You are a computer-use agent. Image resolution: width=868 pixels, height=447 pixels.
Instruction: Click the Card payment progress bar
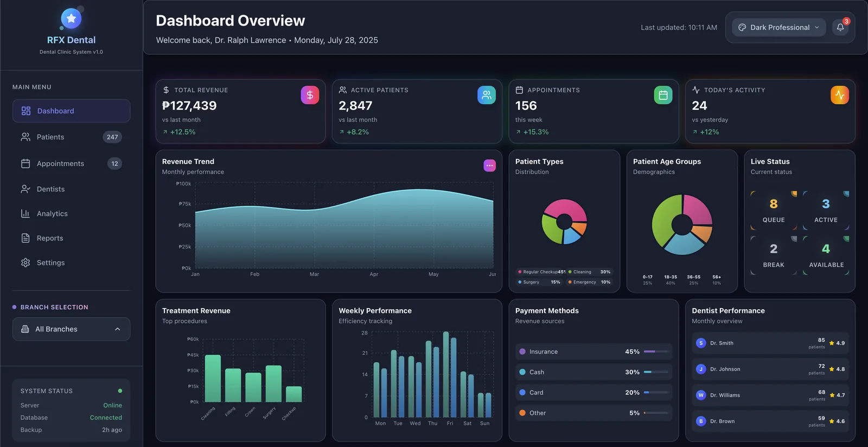[x=656, y=393]
